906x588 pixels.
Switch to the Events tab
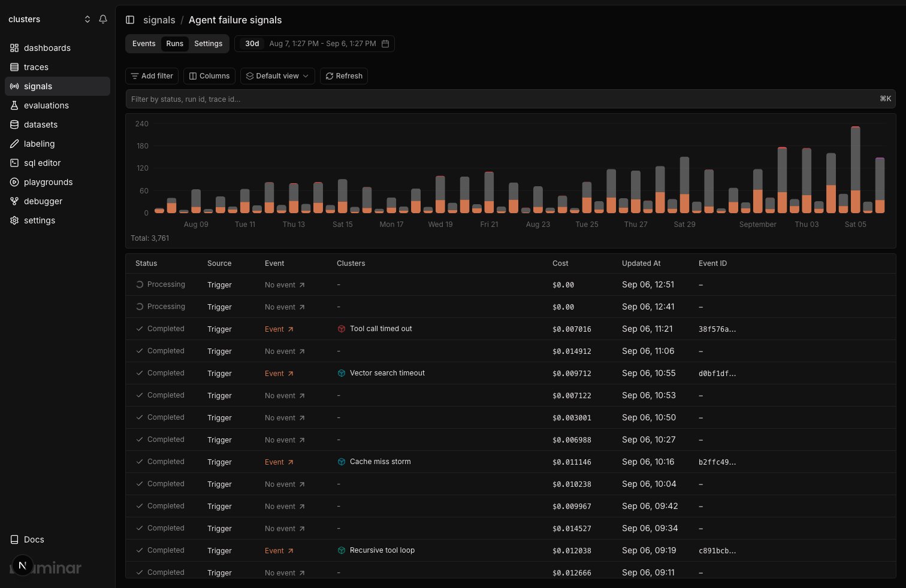144,44
